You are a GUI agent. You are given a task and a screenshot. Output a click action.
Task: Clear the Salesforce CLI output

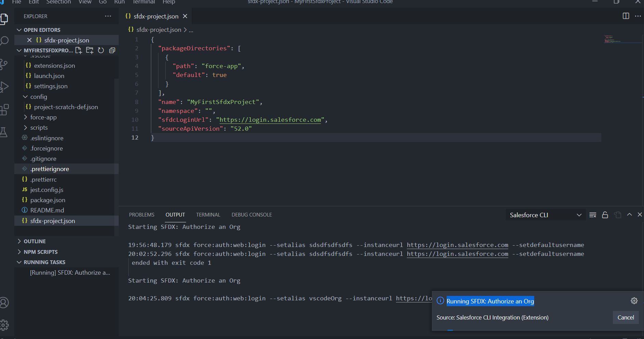(x=593, y=215)
